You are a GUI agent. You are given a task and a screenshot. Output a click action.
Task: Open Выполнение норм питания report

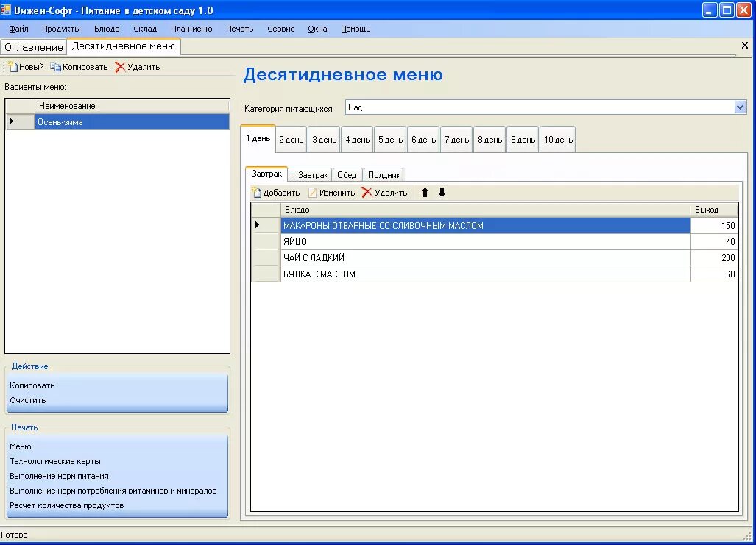pos(60,476)
